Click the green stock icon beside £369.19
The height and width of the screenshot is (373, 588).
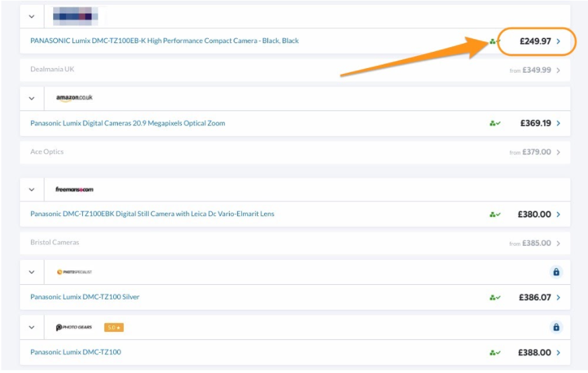click(x=494, y=123)
